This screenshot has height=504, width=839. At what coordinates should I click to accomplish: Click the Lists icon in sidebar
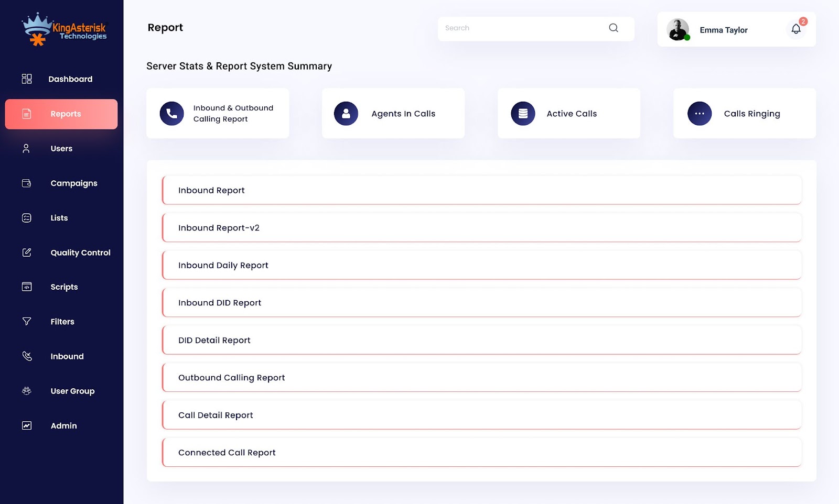coord(27,217)
